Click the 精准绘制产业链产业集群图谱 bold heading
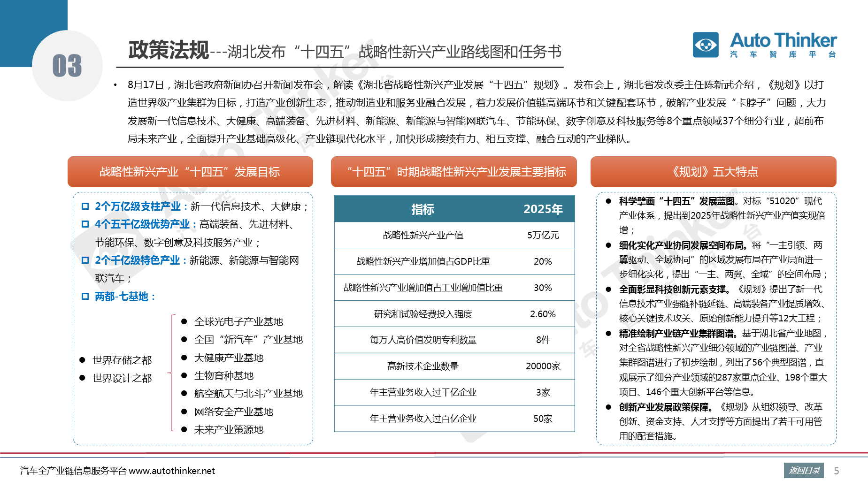The width and height of the screenshot is (868, 488). pos(679,334)
